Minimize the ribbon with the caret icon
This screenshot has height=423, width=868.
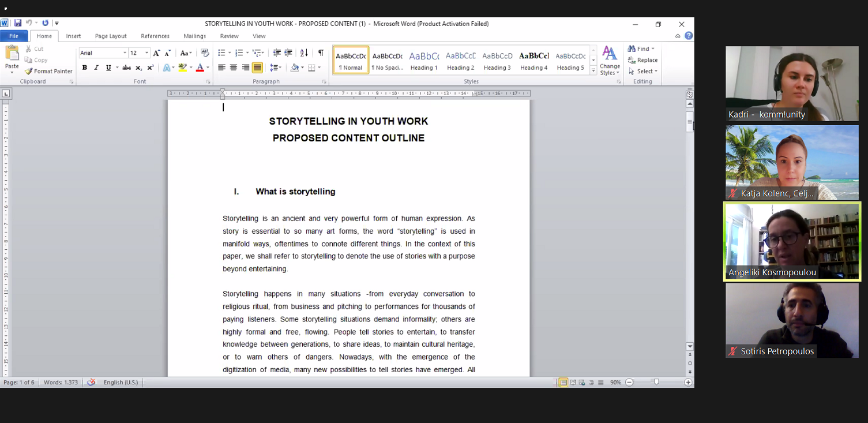point(678,36)
